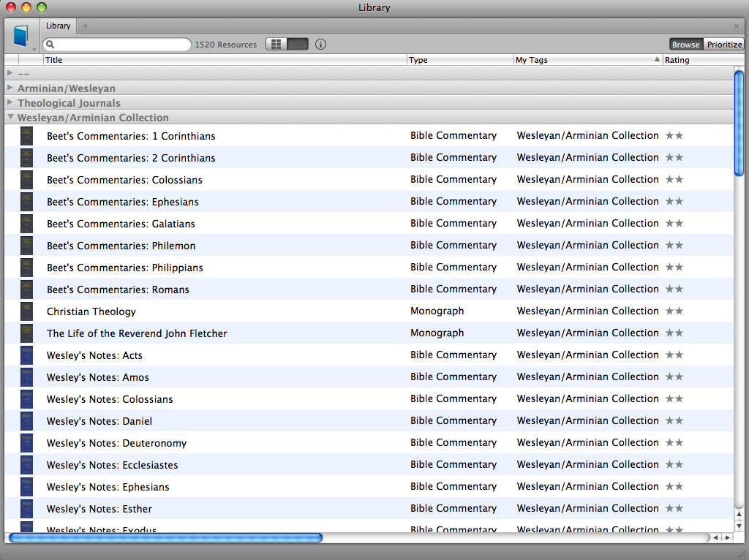749x560 pixels.
Task: Focus the library search field
Action: [x=117, y=45]
